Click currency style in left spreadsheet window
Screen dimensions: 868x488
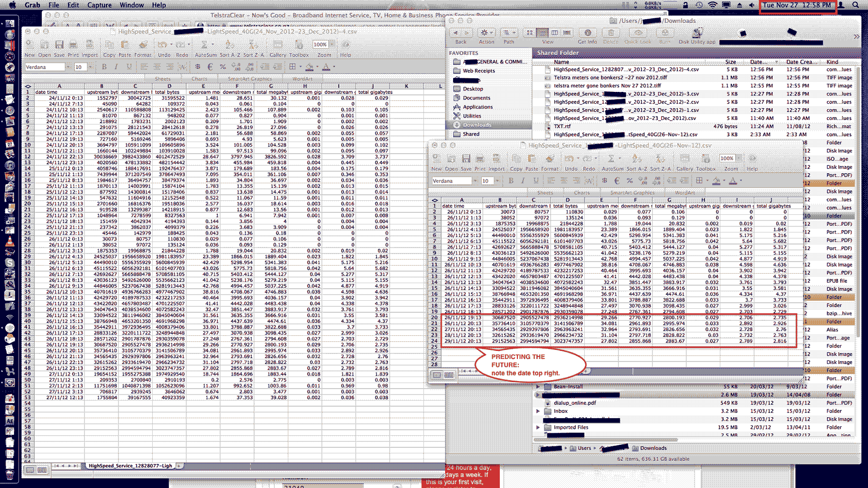tap(198, 67)
